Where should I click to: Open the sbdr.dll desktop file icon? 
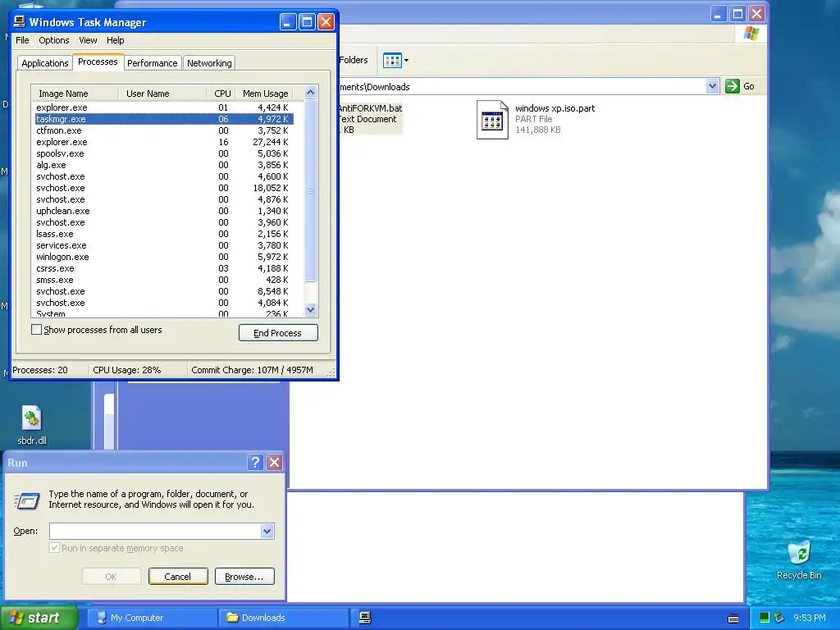(x=31, y=418)
